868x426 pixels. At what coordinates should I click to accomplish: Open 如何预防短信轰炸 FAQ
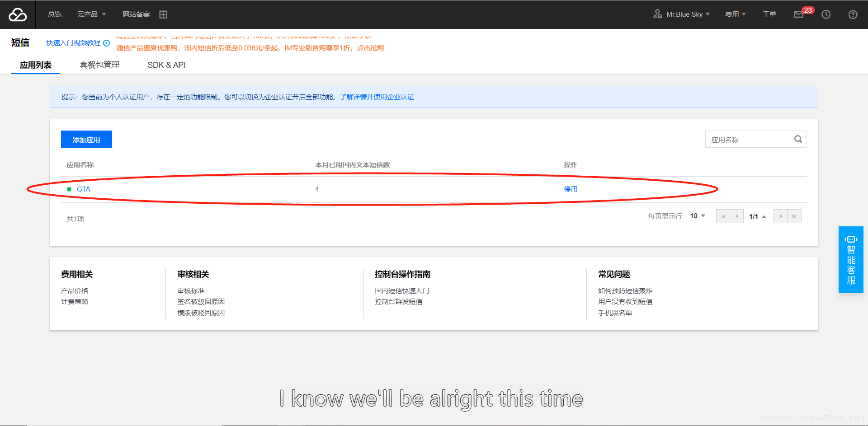(625, 291)
